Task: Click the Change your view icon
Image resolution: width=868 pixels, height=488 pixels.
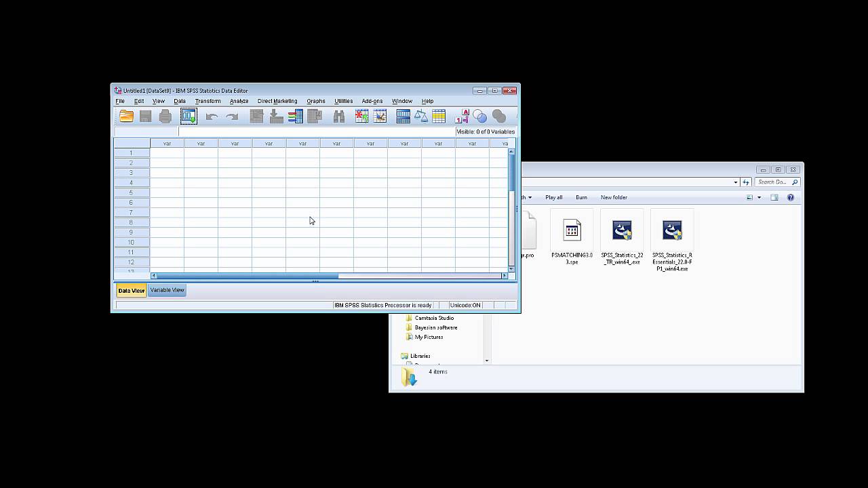Action: coord(749,197)
